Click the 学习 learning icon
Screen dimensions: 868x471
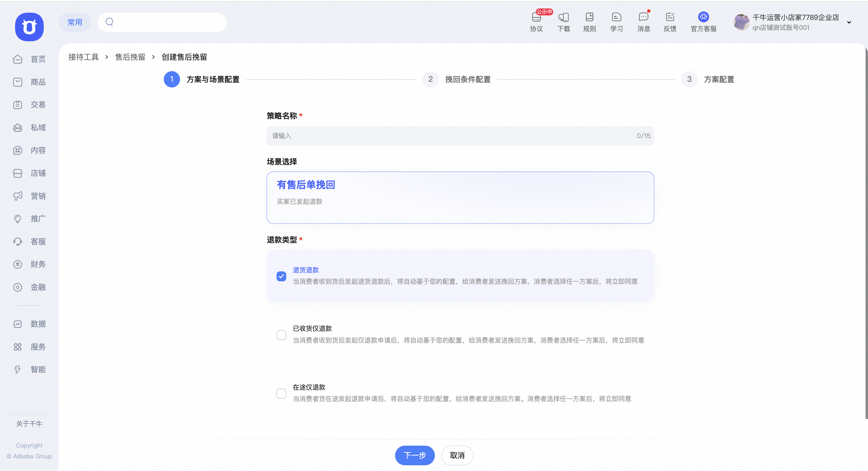click(616, 22)
